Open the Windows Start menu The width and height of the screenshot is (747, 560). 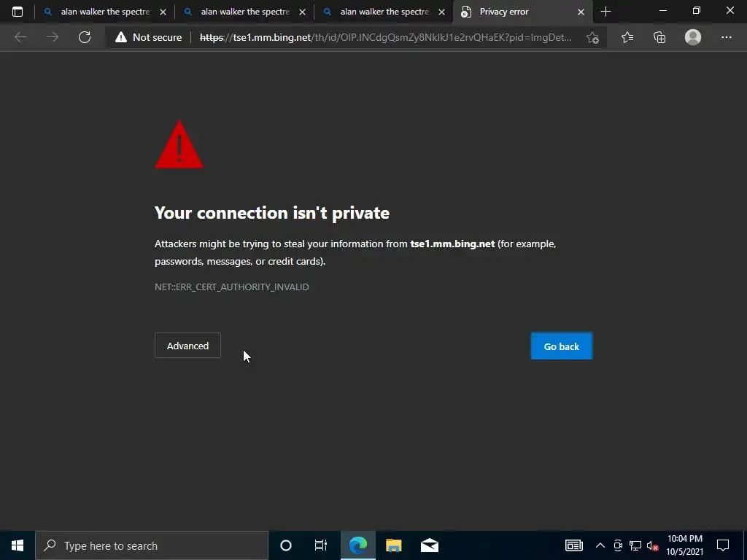[18, 545]
